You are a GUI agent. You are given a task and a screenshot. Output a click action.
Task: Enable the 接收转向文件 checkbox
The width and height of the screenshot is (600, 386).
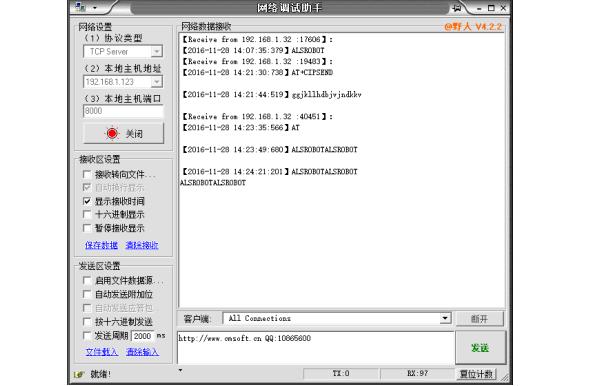[x=87, y=174]
